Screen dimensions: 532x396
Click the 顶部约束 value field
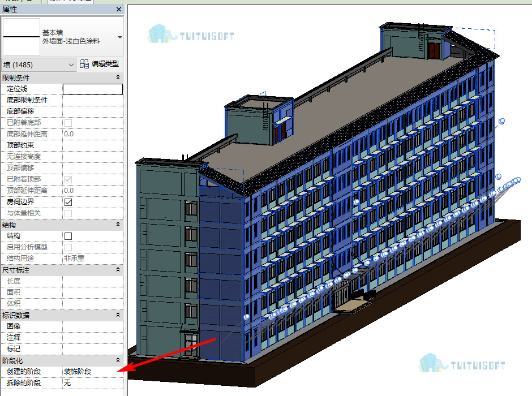pyautogui.click(x=93, y=145)
